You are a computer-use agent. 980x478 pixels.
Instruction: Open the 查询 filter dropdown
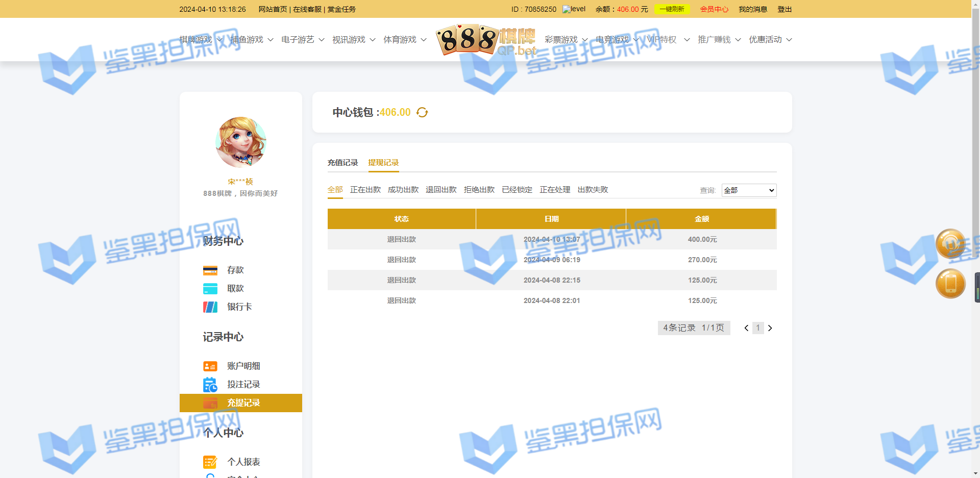pos(749,190)
